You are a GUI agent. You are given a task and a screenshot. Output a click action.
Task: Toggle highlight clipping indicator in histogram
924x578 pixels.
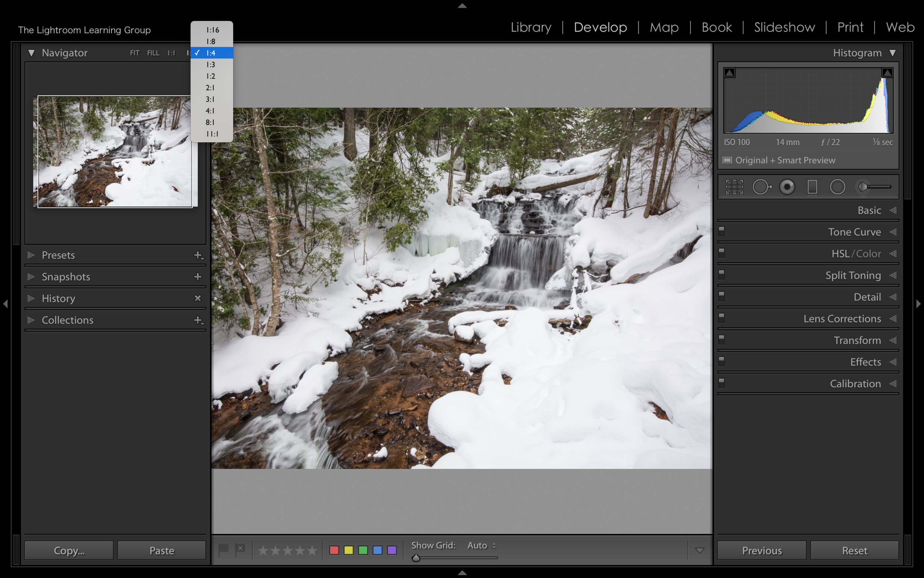[x=887, y=72]
